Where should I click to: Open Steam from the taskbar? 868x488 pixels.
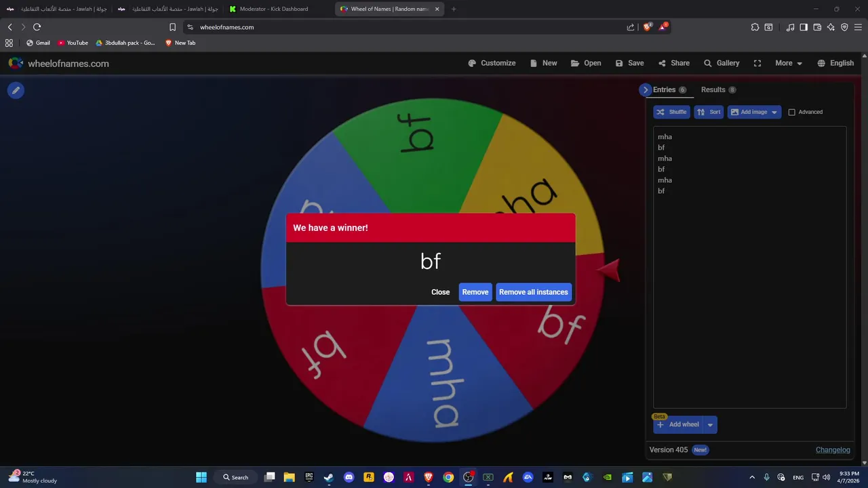pos(329,477)
